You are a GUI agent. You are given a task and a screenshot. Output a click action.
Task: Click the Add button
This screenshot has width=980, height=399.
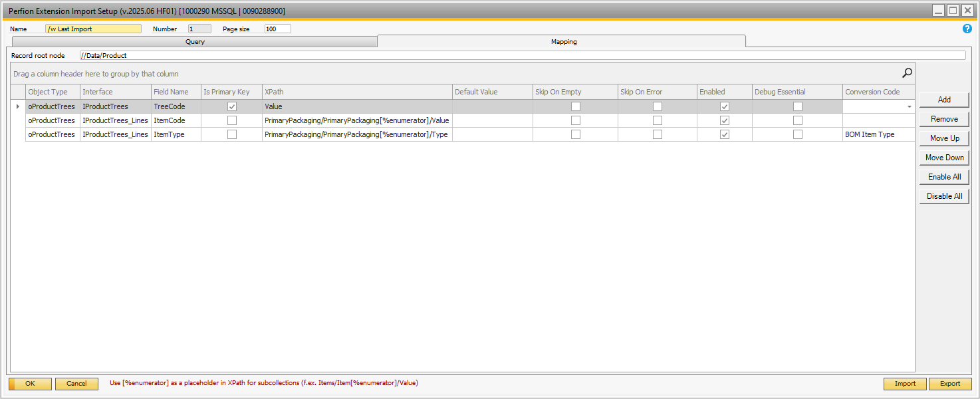pos(944,100)
